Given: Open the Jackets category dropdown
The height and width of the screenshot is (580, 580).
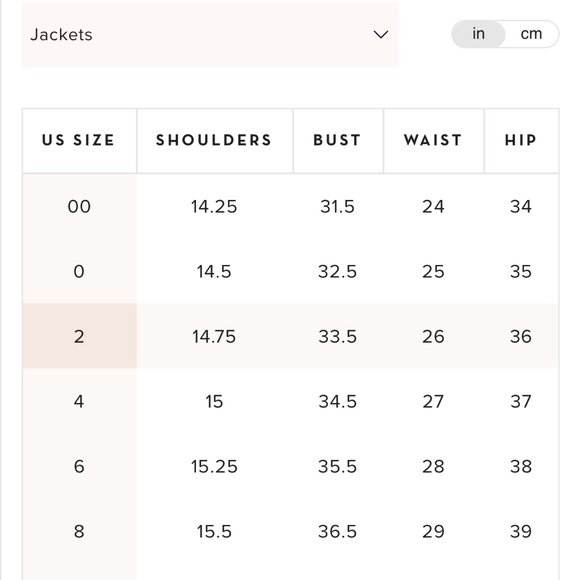Looking at the screenshot, I should (x=210, y=35).
